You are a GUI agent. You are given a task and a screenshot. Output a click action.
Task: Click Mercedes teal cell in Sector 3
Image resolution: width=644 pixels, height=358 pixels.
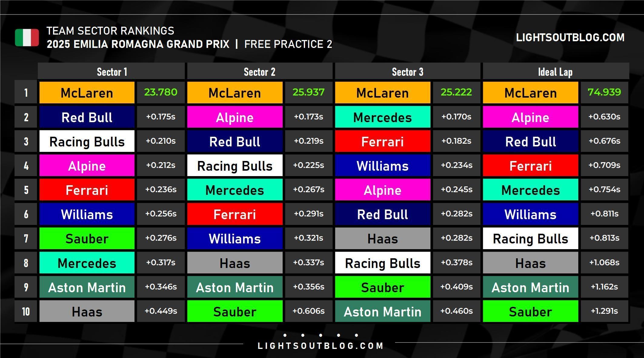click(383, 117)
